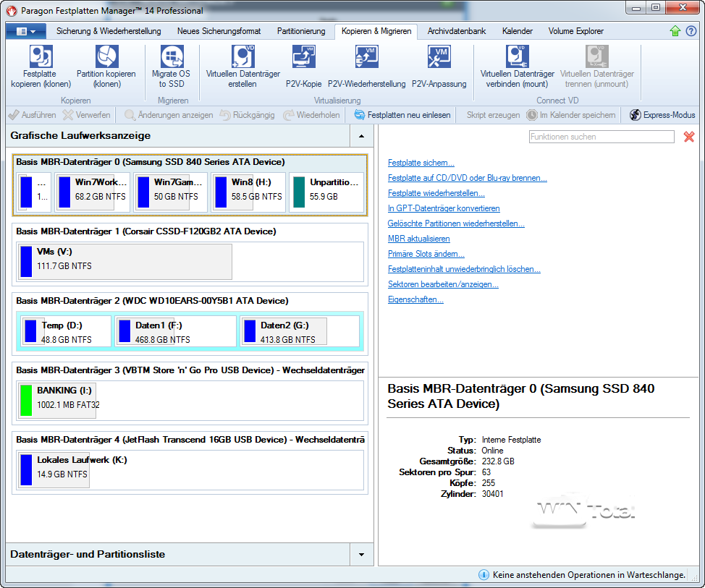Open the blue application menu dropdown
The width and height of the screenshot is (705, 588).
tap(26, 31)
